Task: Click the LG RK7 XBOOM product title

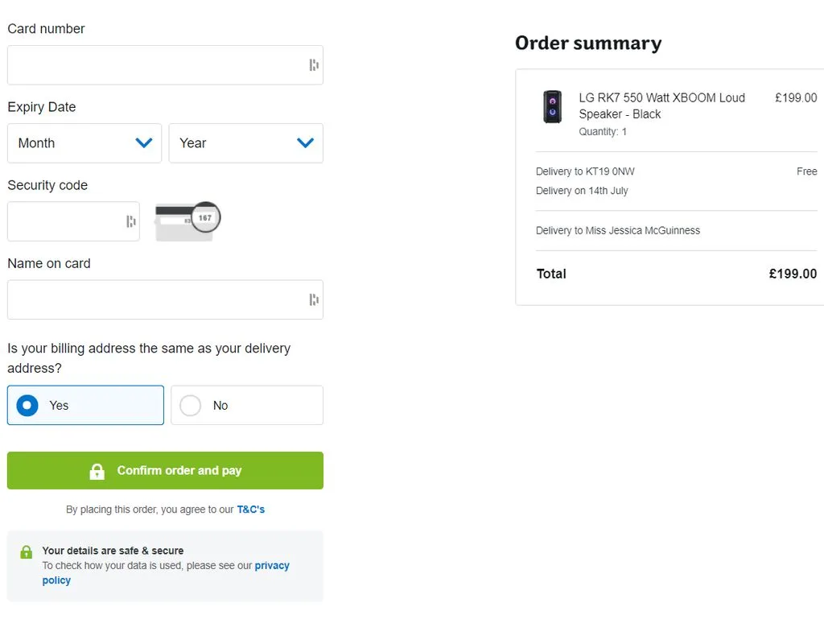Action: click(661, 105)
